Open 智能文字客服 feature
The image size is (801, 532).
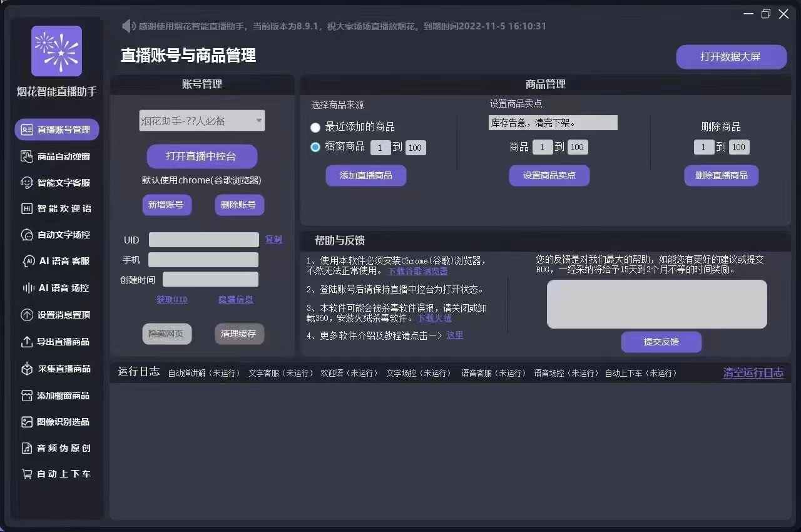click(x=56, y=182)
